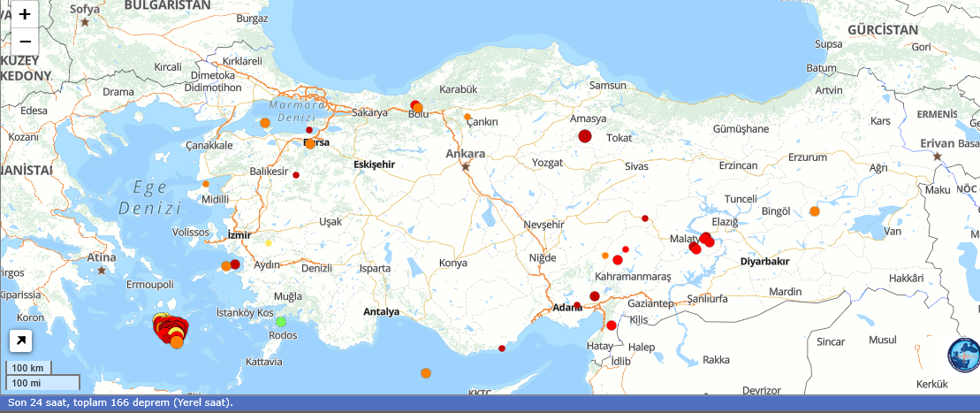Zoom in on the earthquake map

coord(25,14)
